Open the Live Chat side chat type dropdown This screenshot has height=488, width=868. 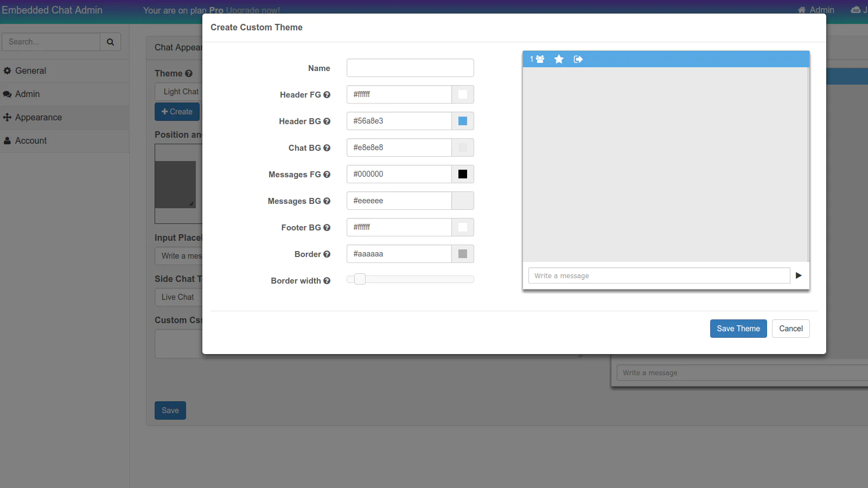pos(177,297)
